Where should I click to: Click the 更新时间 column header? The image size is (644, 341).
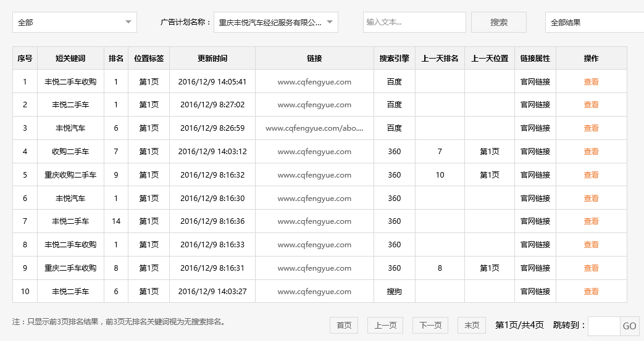(212, 58)
